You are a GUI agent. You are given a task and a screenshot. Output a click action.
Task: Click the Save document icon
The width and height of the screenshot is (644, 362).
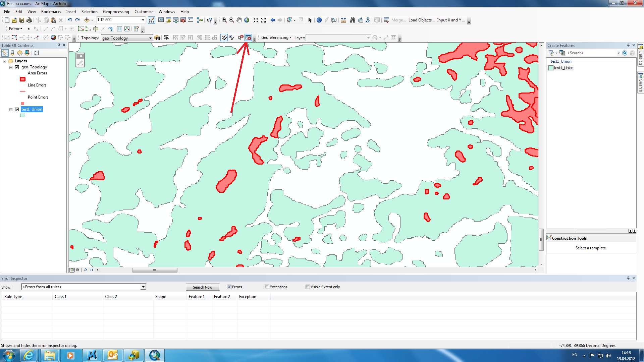pos(22,20)
